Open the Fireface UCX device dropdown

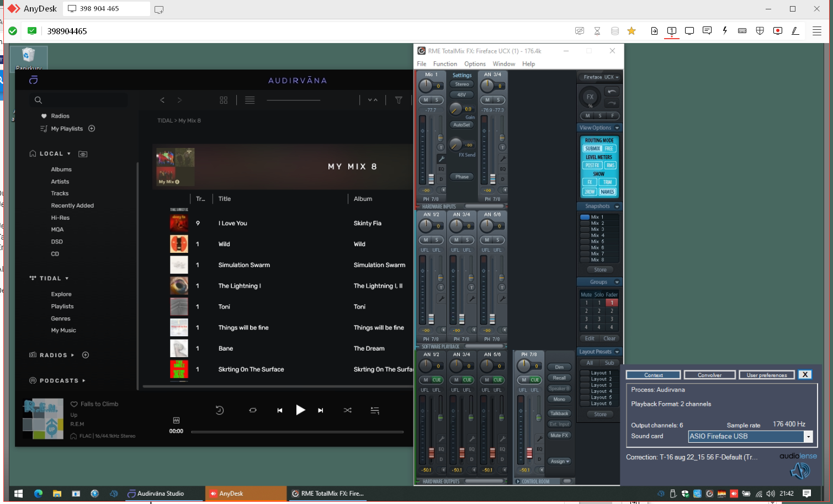(x=599, y=77)
